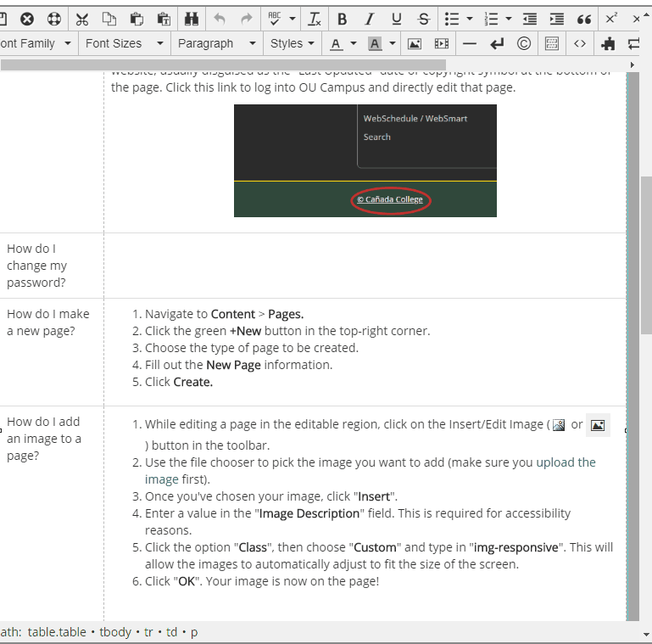Screen dimensions: 652x644
Task: Open the Font Sizes dropdown
Action: (x=124, y=43)
